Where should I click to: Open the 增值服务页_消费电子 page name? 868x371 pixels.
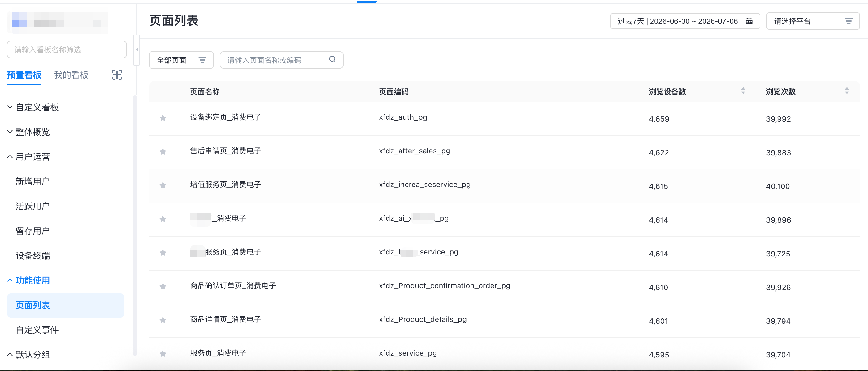click(225, 185)
